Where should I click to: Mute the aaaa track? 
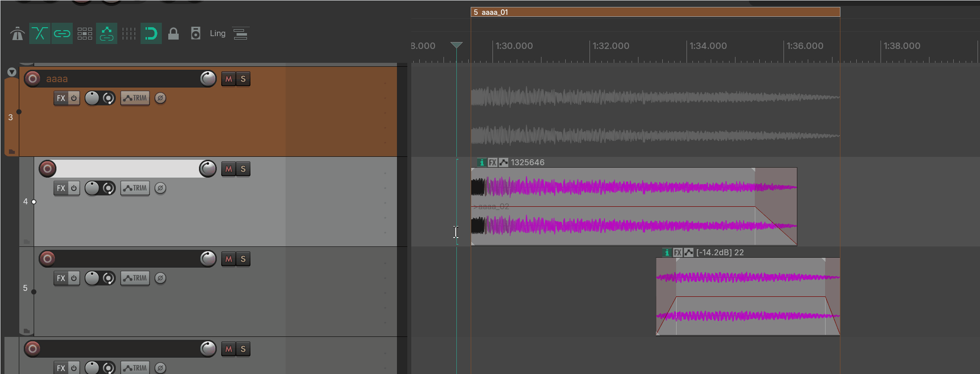pos(228,79)
